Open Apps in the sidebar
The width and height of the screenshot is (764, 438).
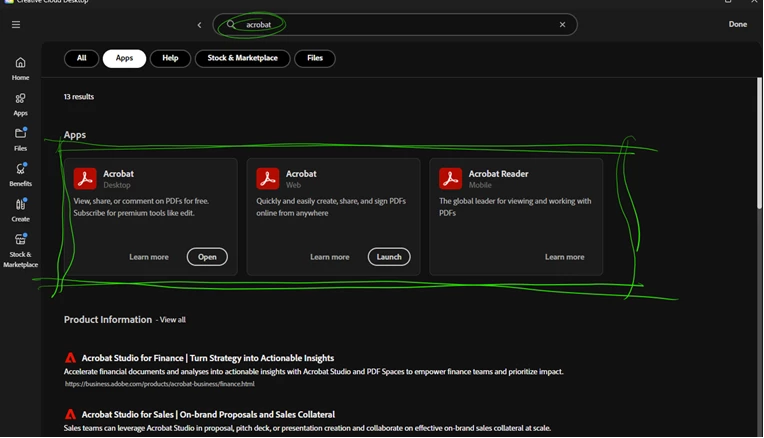(x=20, y=104)
